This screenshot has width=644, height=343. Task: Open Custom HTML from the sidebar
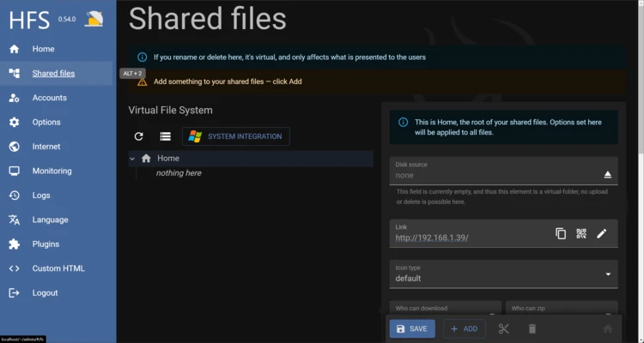pos(57,268)
